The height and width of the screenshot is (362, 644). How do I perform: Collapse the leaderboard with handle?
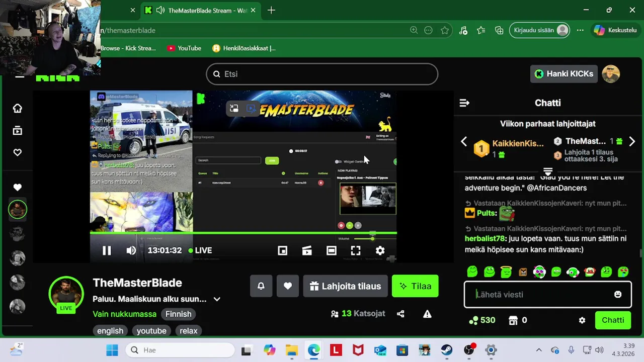click(x=548, y=171)
